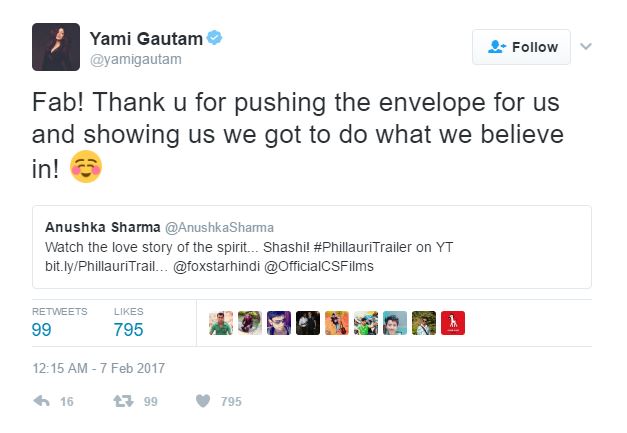Open the 12:15 AM - 7 Feb 2017 timestamp
Viewport: 627px width, 433px height.
tap(99, 368)
